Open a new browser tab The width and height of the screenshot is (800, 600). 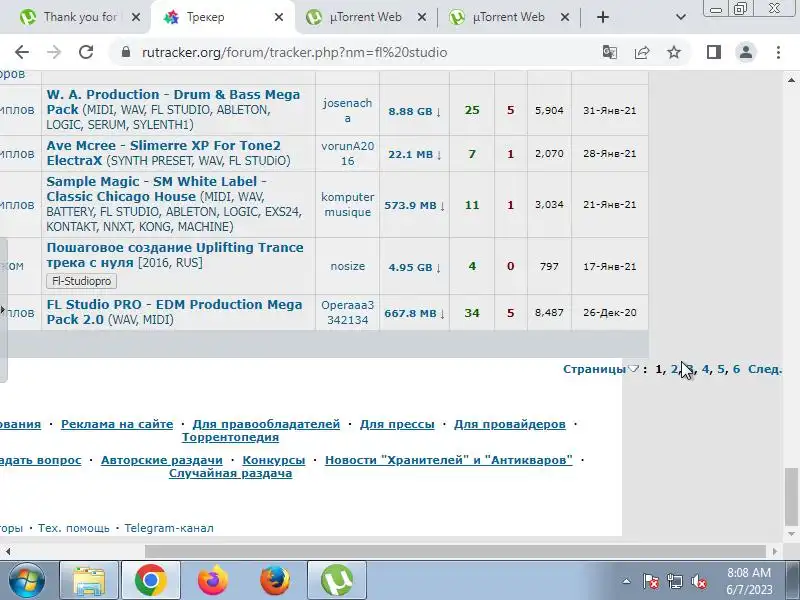603,17
